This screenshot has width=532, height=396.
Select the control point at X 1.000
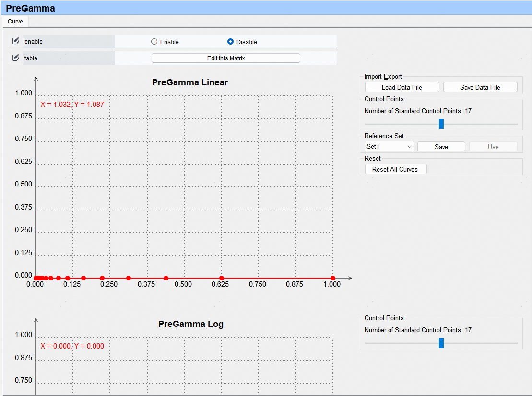click(333, 278)
